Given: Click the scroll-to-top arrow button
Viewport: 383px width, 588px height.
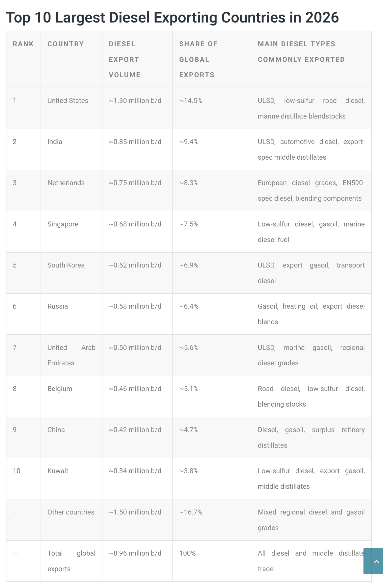Looking at the screenshot, I should click(x=373, y=561).
